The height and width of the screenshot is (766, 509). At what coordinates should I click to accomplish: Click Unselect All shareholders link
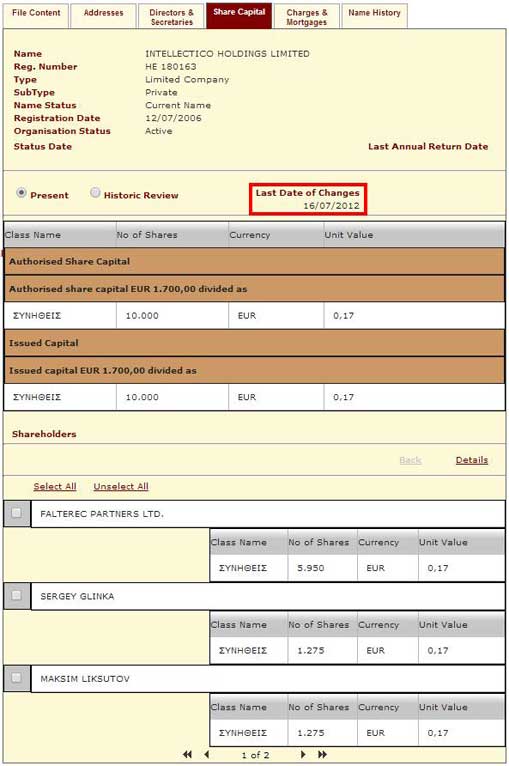(x=121, y=487)
